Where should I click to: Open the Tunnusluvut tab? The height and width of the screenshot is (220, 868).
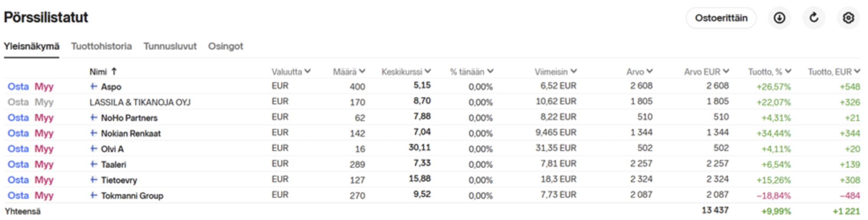[x=170, y=46]
